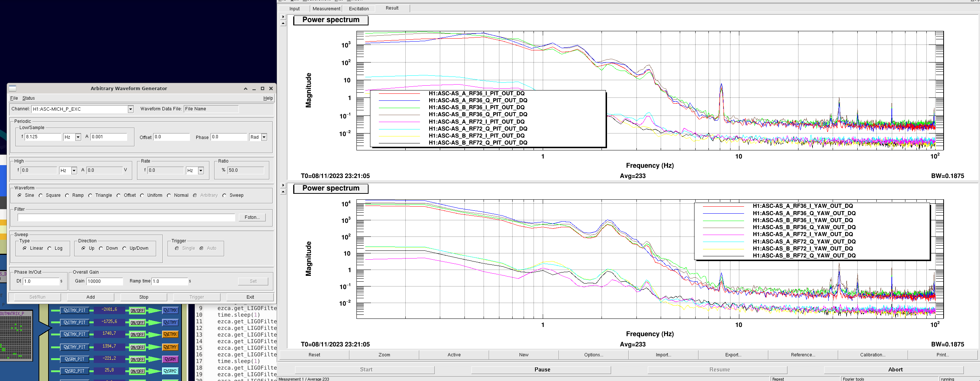This screenshot has width=980, height=381.
Task: Open the Status menu in waveform generator
Action: tap(29, 98)
